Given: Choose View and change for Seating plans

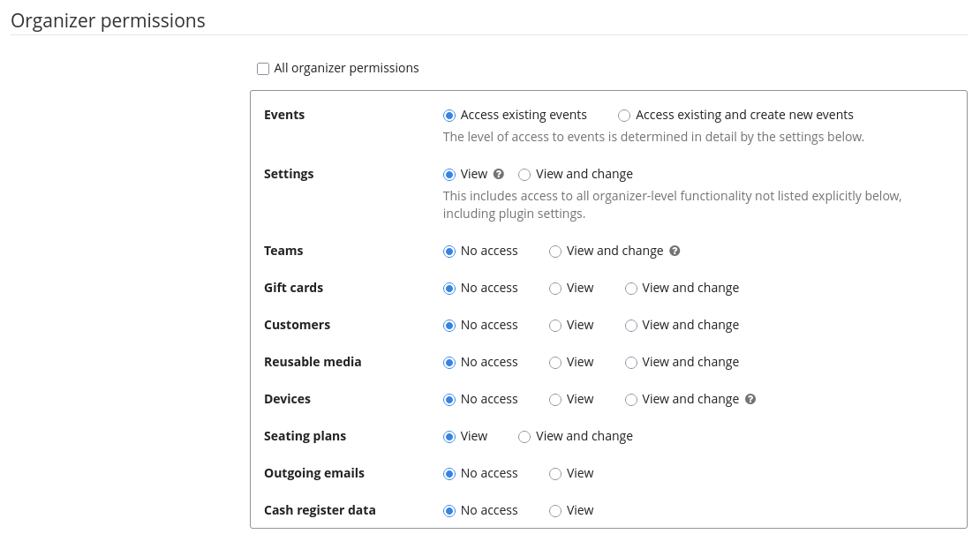Looking at the screenshot, I should 524,437.
